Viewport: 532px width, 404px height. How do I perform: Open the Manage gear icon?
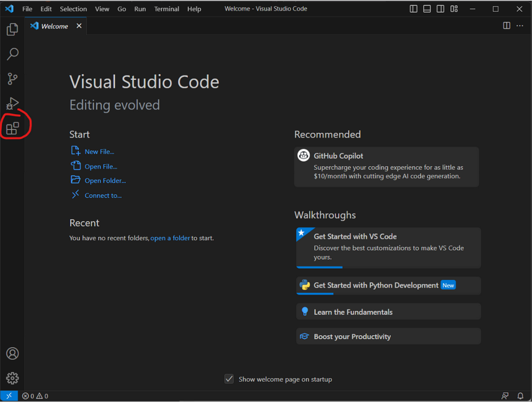coord(12,378)
